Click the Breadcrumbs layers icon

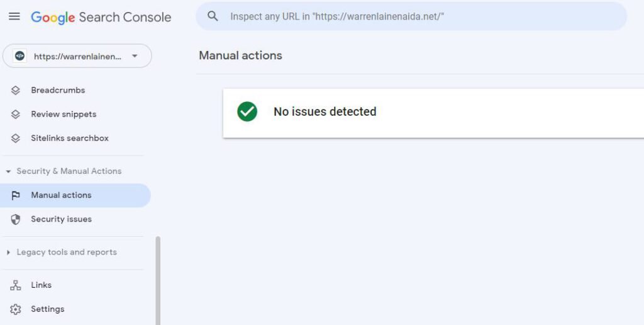[16, 90]
